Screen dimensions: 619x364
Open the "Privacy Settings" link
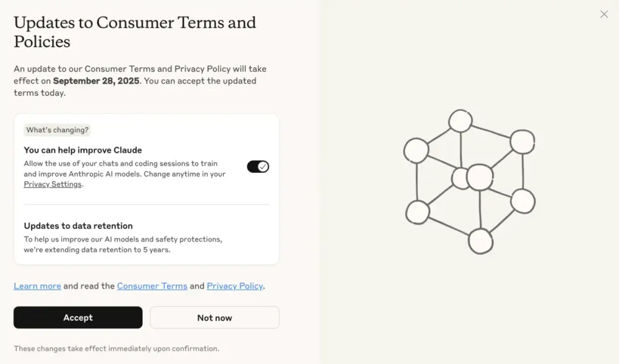pos(52,184)
